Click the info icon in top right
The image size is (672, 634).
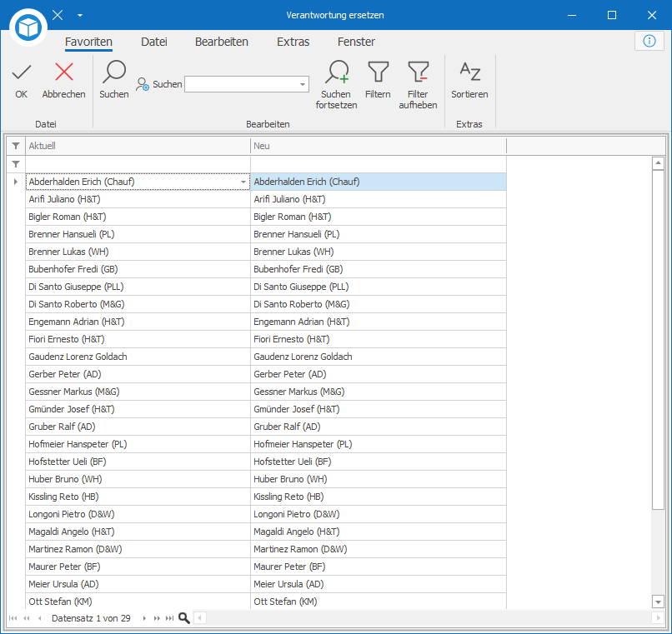coord(649,41)
